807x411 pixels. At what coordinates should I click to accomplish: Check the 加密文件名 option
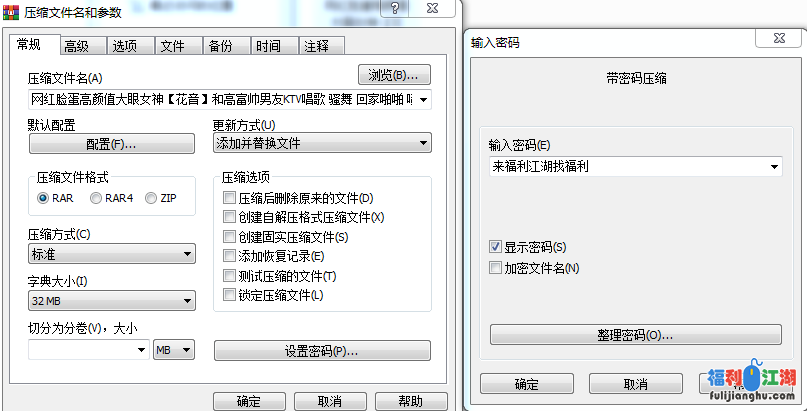495,268
